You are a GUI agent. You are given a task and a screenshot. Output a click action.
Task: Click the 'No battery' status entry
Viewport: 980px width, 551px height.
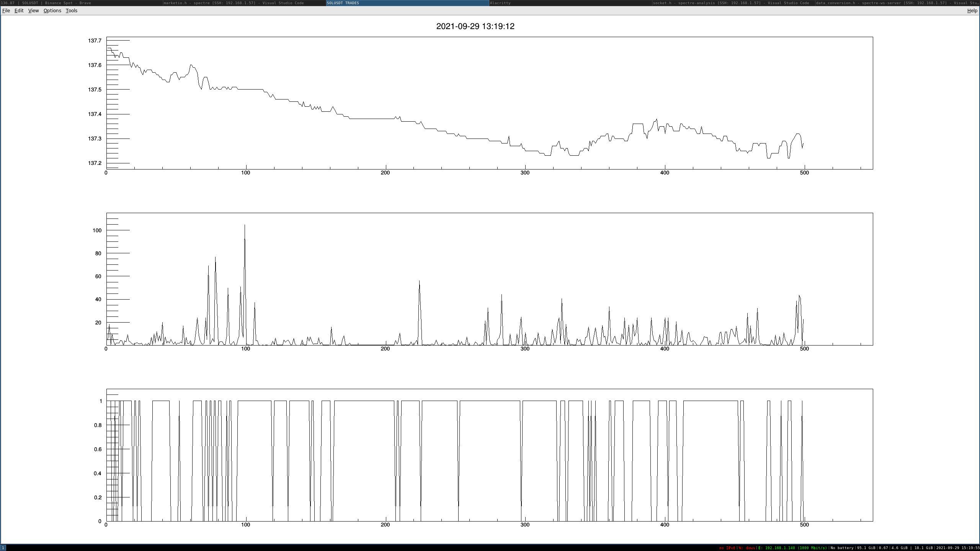click(x=842, y=548)
